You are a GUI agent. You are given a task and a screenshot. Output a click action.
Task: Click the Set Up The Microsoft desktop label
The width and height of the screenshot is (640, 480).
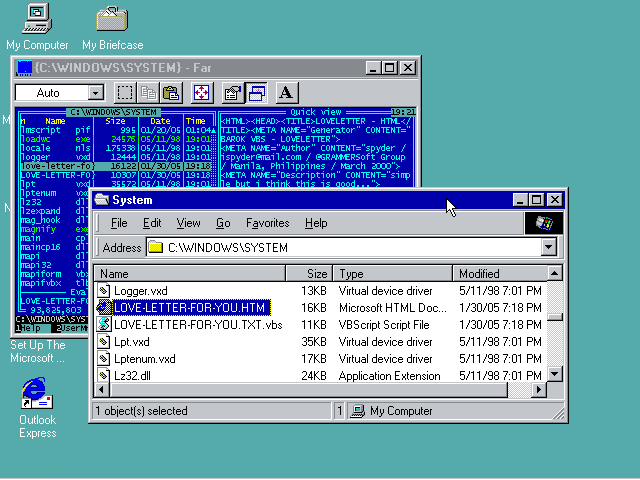coord(38,351)
